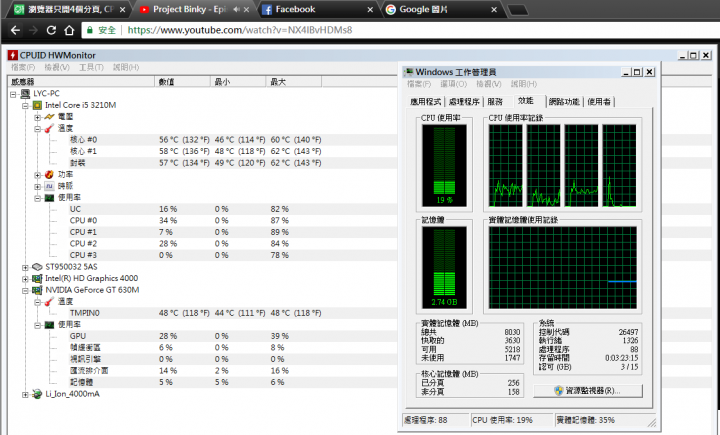Open a new browser tab
The height and width of the screenshot is (435, 720).
(518, 10)
